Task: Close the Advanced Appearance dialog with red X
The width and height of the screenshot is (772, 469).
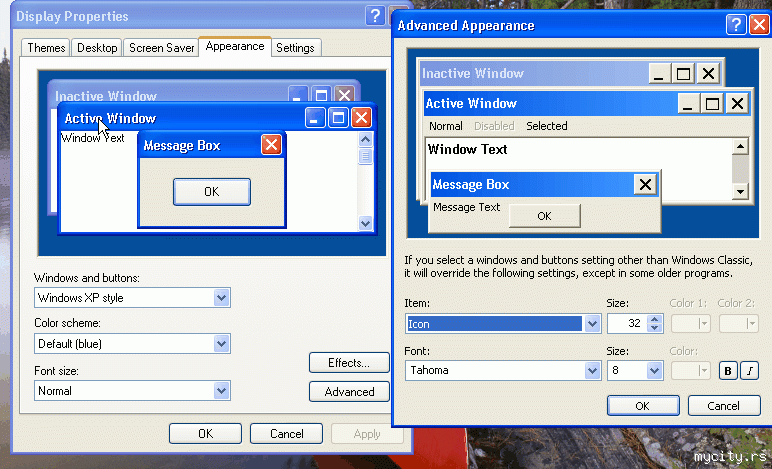Action: point(759,25)
